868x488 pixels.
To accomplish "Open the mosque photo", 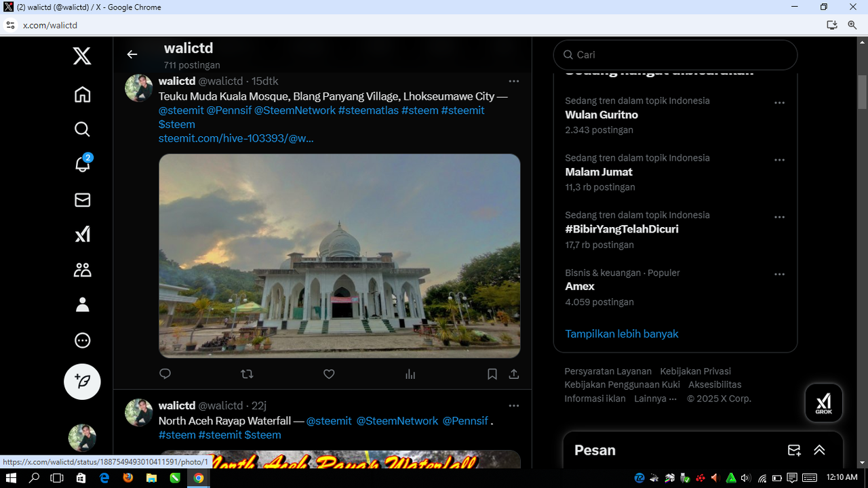I will point(340,256).
